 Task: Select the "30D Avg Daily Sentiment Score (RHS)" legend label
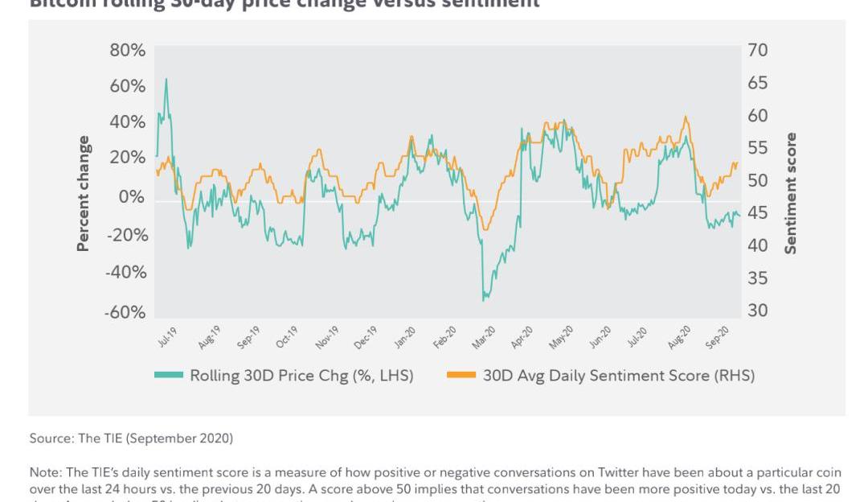click(618, 376)
